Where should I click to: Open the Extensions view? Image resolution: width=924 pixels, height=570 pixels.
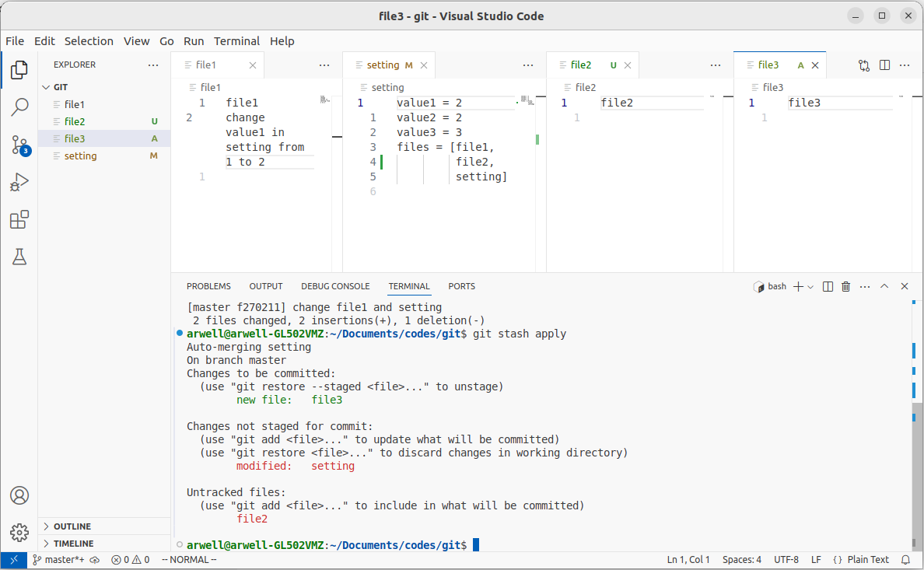19,220
